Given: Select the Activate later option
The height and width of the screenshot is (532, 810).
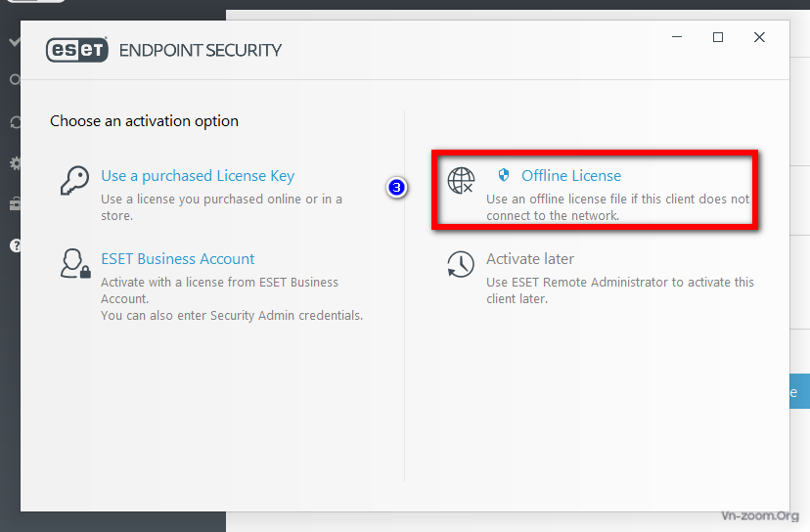Looking at the screenshot, I should [530, 259].
